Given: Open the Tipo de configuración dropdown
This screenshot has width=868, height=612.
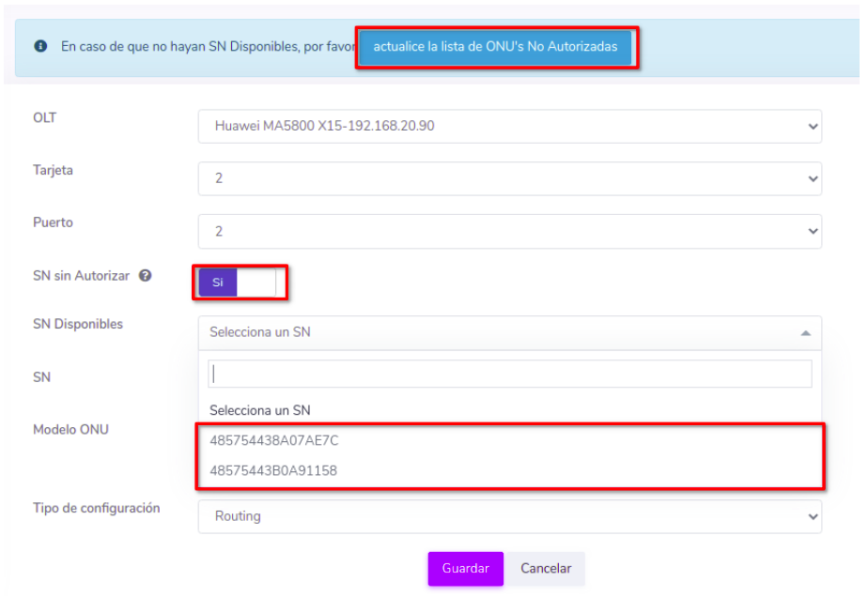Looking at the screenshot, I should click(509, 516).
